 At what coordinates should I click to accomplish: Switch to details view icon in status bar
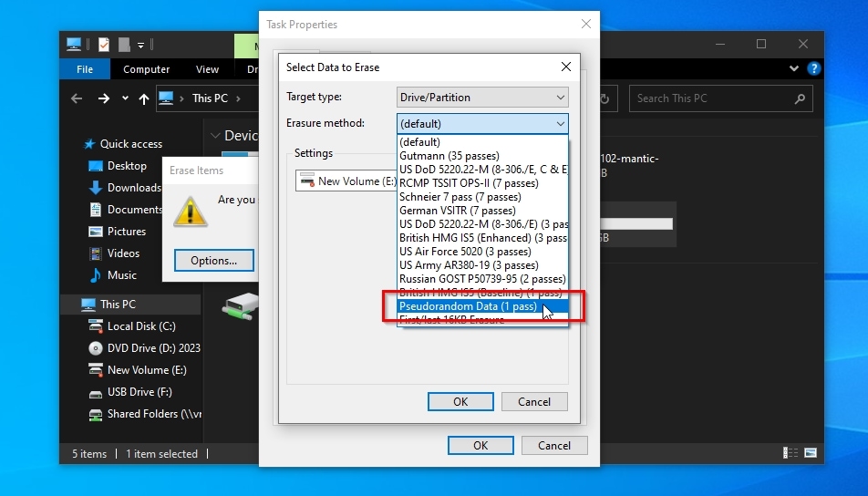point(790,453)
